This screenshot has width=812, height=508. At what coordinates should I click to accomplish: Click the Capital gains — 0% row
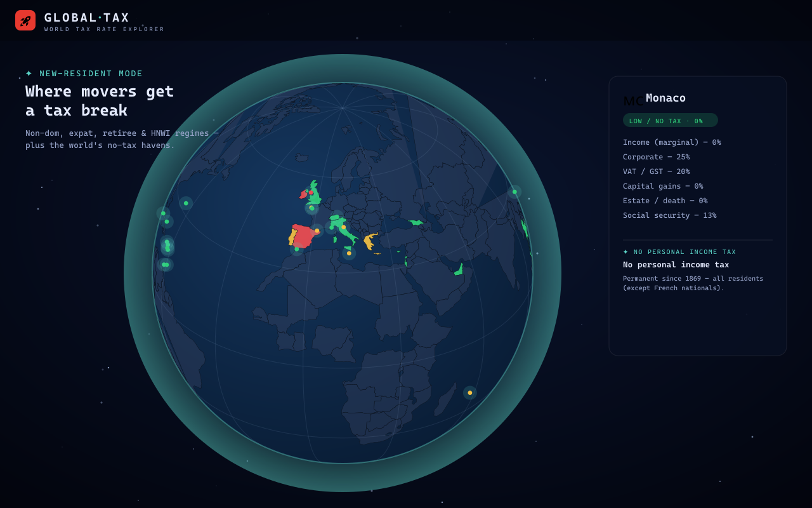(663, 186)
